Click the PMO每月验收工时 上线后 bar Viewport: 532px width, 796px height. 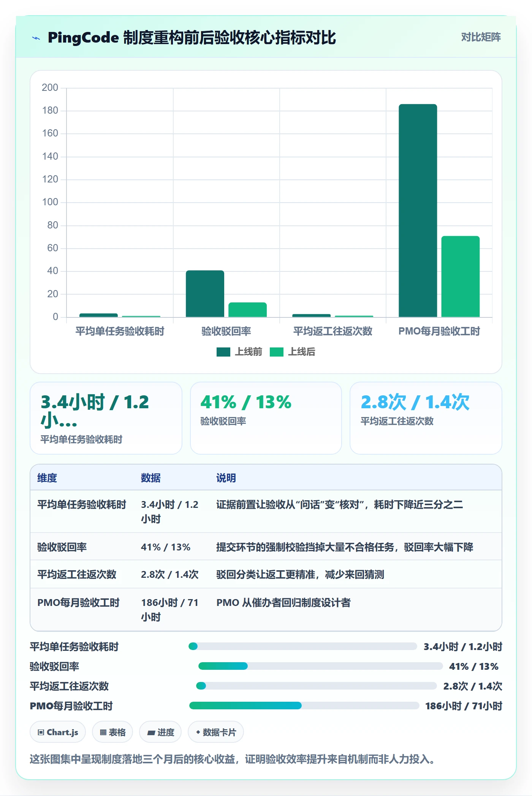coord(460,276)
